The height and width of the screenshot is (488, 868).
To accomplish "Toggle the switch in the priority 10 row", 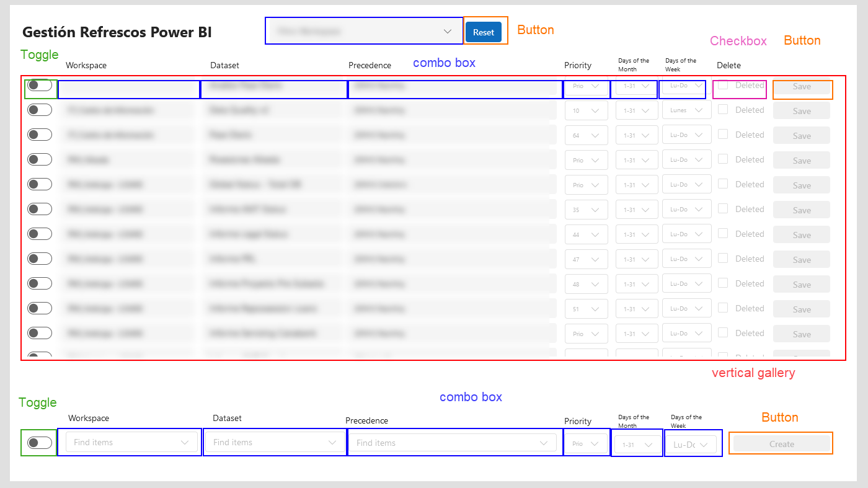I will coord(40,110).
